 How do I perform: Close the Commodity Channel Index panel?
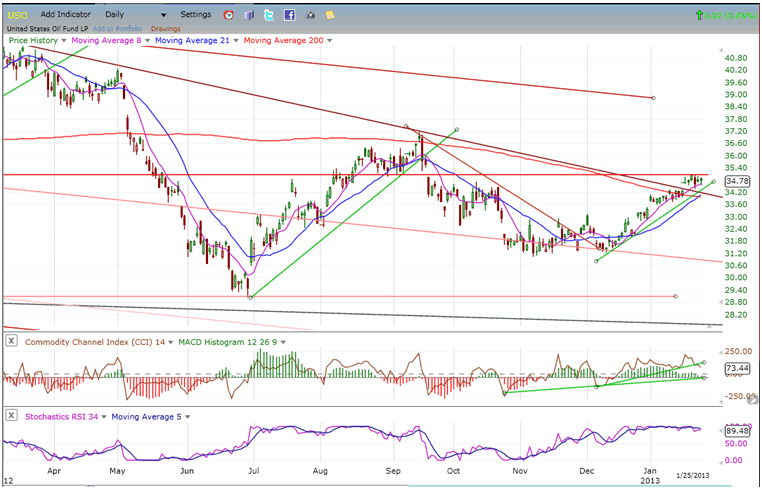[x=10, y=342]
